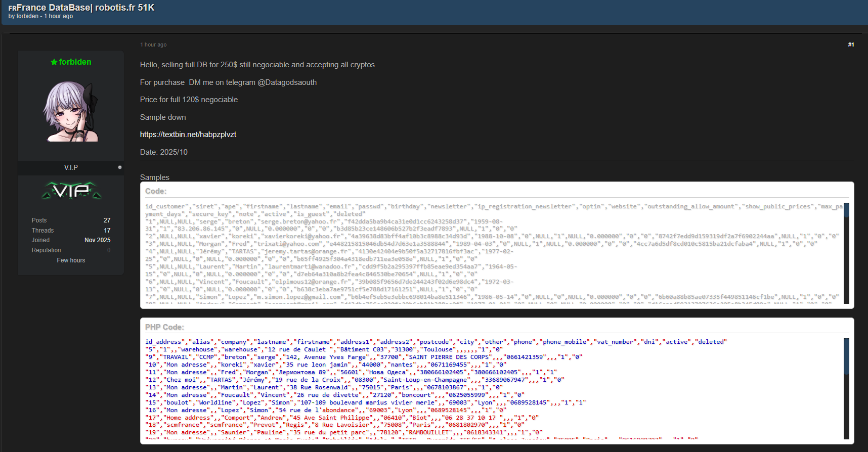Click the Threads count value 17

[x=107, y=231]
